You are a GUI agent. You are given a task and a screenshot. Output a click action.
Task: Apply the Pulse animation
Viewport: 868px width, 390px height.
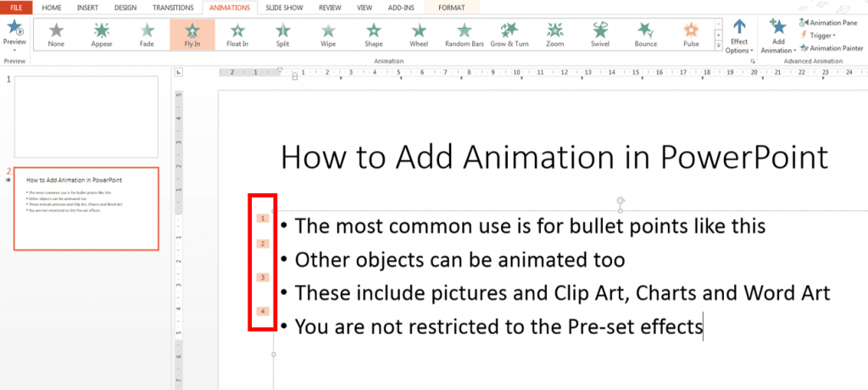click(691, 35)
